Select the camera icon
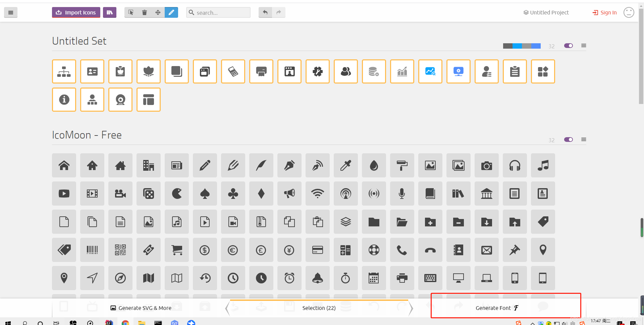The height and width of the screenshot is (325, 644). click(x=487, y=165)
